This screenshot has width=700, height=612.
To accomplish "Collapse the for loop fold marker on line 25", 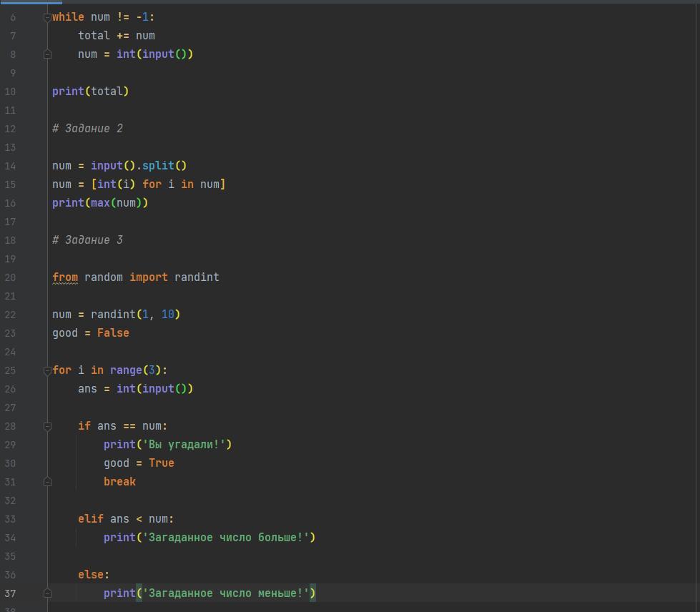I will 47,370.
